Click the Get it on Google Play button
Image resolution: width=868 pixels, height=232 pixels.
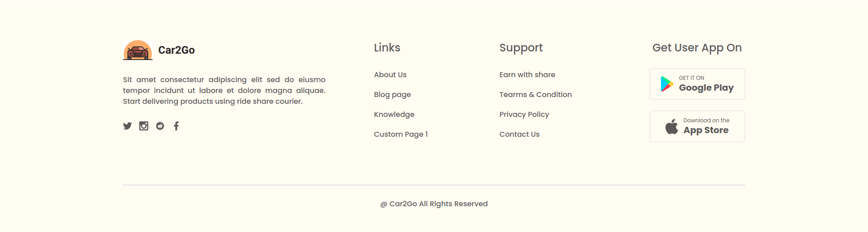point(697,84)
